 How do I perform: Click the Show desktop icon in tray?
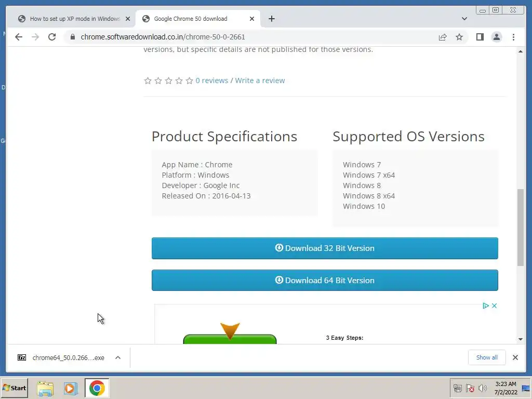(x=526, y=388)
